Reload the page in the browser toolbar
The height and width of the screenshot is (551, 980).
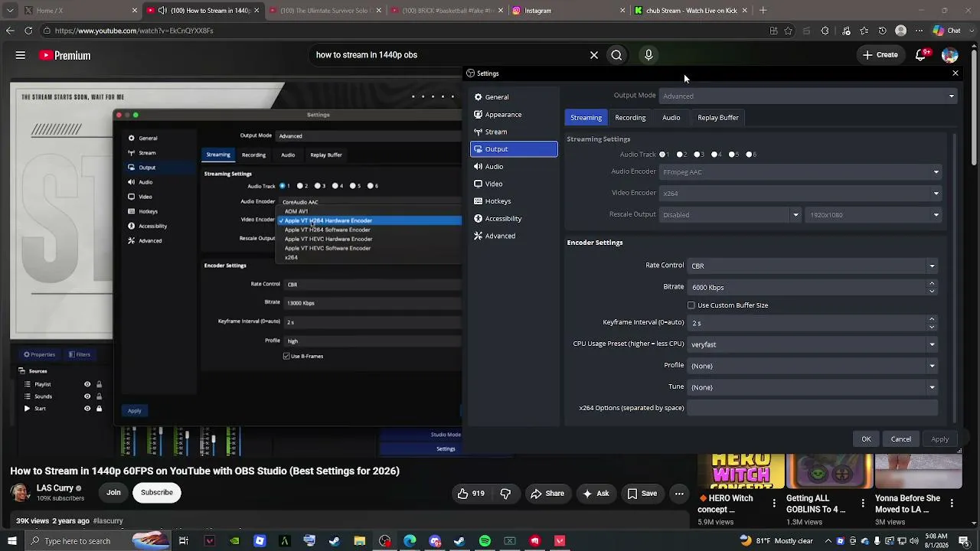coord(28,31)
